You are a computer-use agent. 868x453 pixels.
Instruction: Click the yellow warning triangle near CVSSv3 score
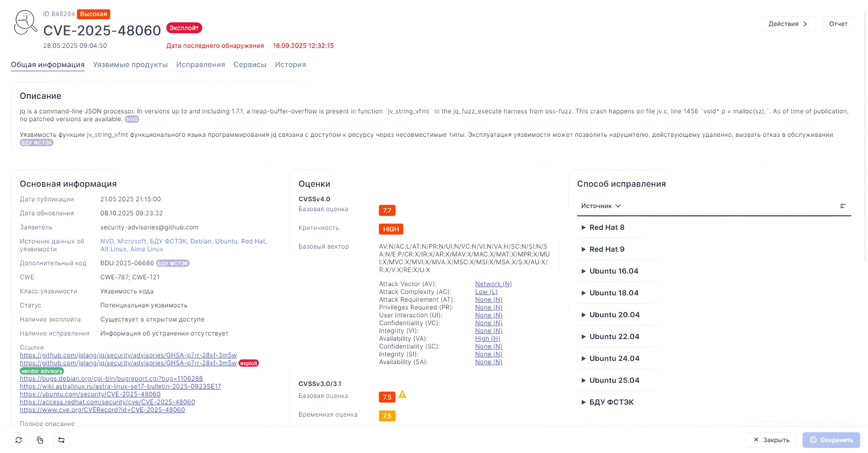(402, 394)
